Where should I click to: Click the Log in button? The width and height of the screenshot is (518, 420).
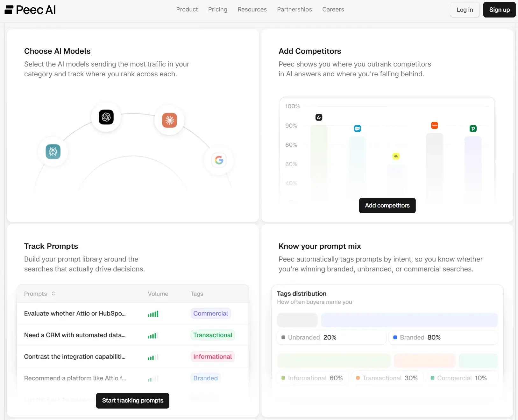465,10
